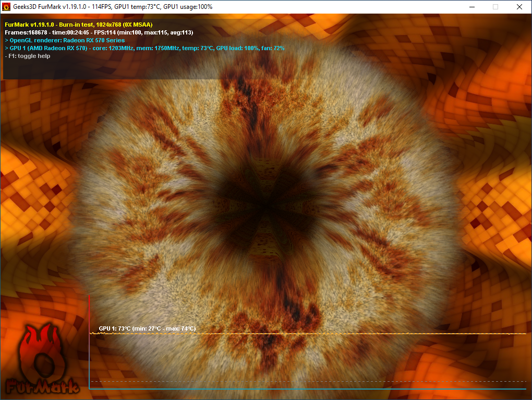Click the 'OpenGL renderer: Radeon RX 570 Series' line
This screenshot has width=532, height=400.
click(x=65, y=40)
